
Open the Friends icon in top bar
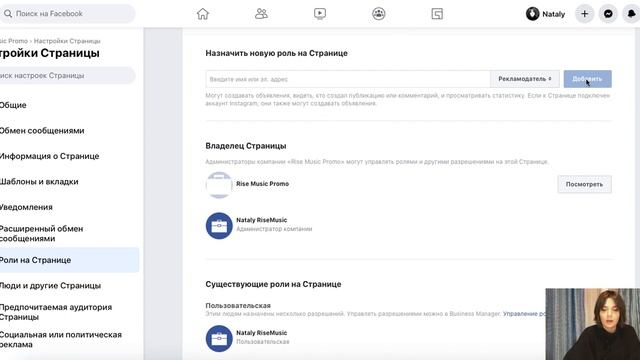261,14
